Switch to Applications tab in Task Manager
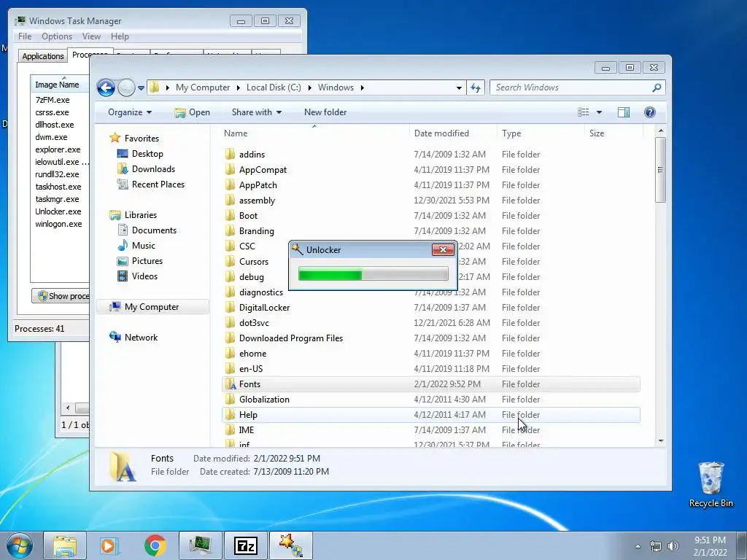 (43, 56)
